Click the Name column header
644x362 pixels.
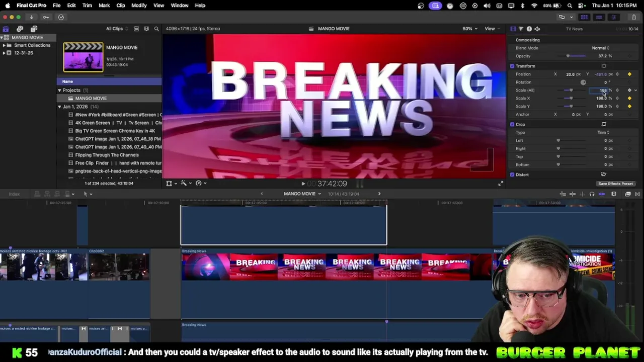click(109, 81)
